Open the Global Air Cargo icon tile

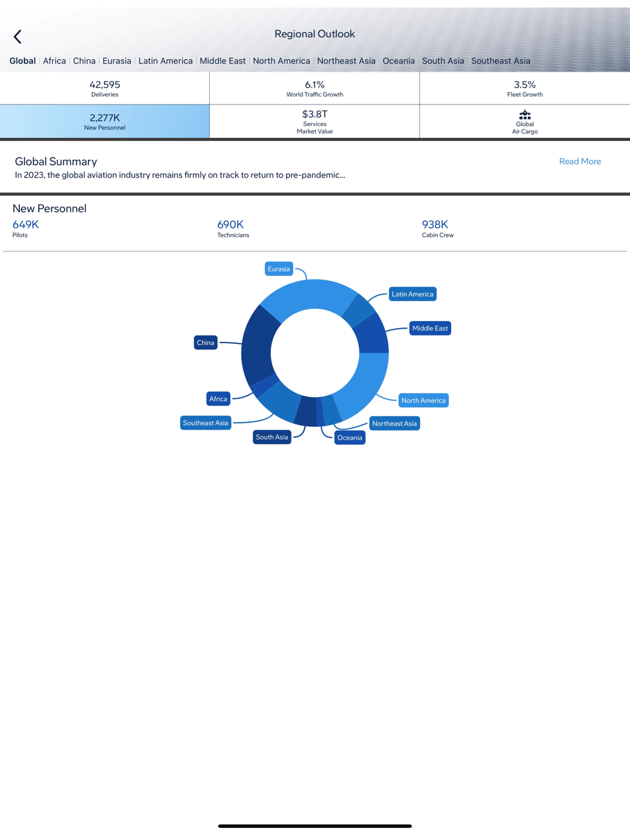(x=525, y=122)
